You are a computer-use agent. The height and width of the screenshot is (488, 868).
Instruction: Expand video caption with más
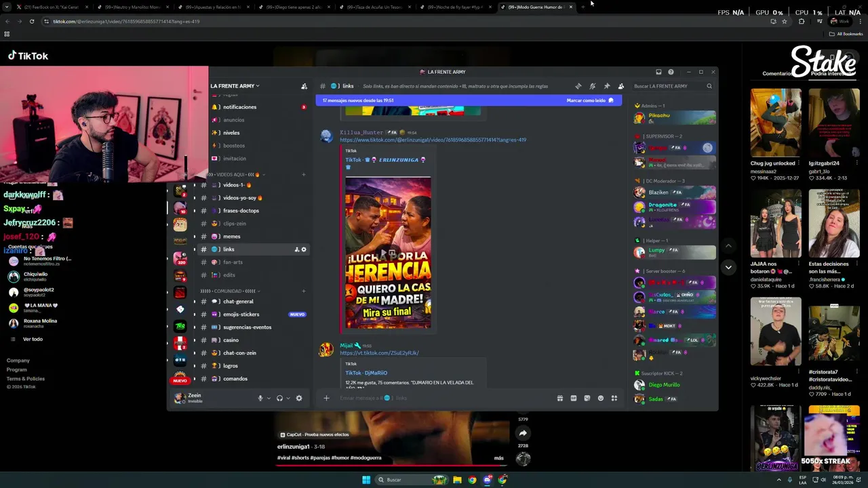coord(499,458)
